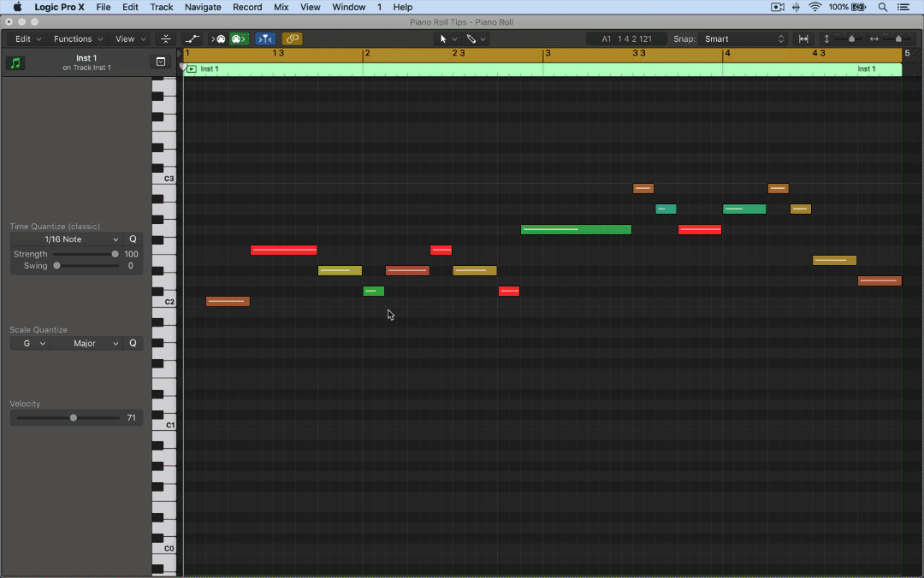The image size is (924, 578).
Task: Toggle the MIDI In button
Action: 219,39
